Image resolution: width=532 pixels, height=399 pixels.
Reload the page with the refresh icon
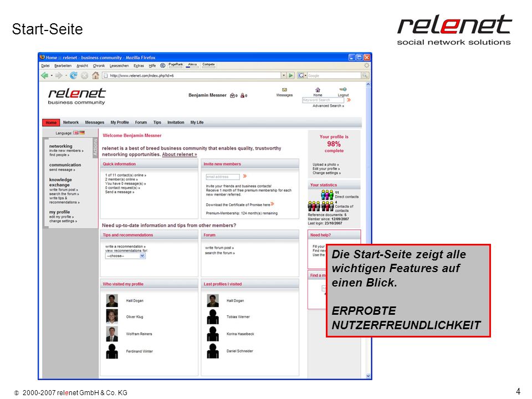pyautogui.click(x=73, y=75)
